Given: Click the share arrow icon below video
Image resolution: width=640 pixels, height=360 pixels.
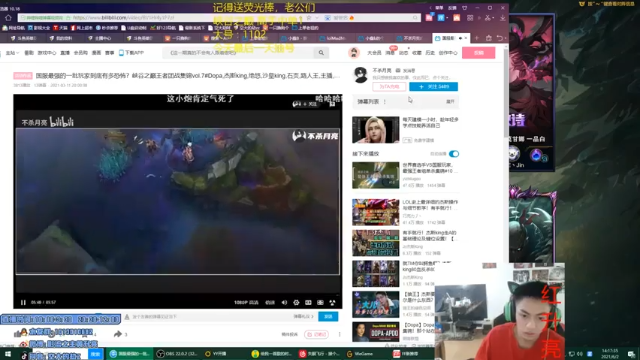Looking at the screenshot, I should (118, 334).
